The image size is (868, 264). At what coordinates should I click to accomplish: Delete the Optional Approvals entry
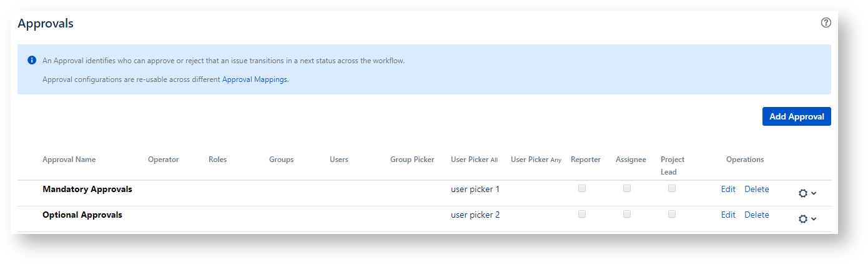(756, 215)
